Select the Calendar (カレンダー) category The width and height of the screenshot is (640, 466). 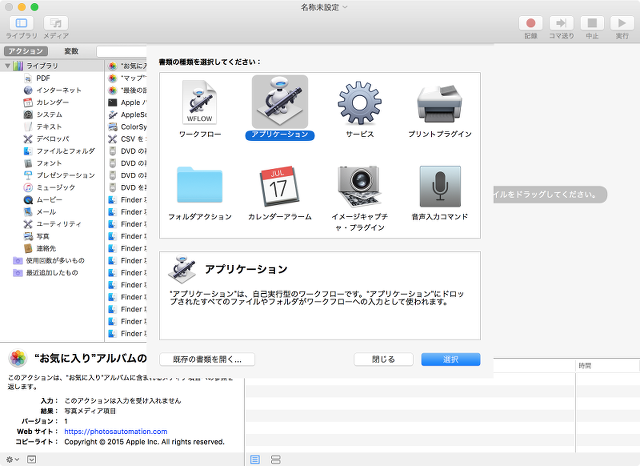[52, 102]
